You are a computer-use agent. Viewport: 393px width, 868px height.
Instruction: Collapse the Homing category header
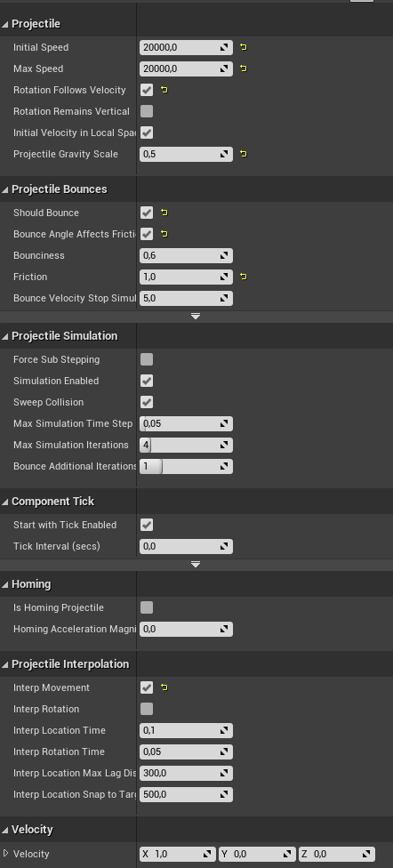tap(5, 584)
